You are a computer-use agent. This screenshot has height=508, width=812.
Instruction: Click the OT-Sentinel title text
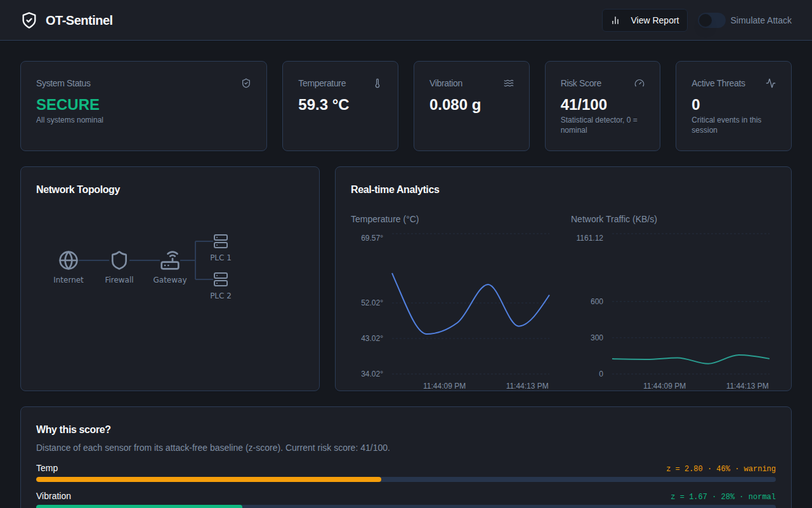point(79,20)
